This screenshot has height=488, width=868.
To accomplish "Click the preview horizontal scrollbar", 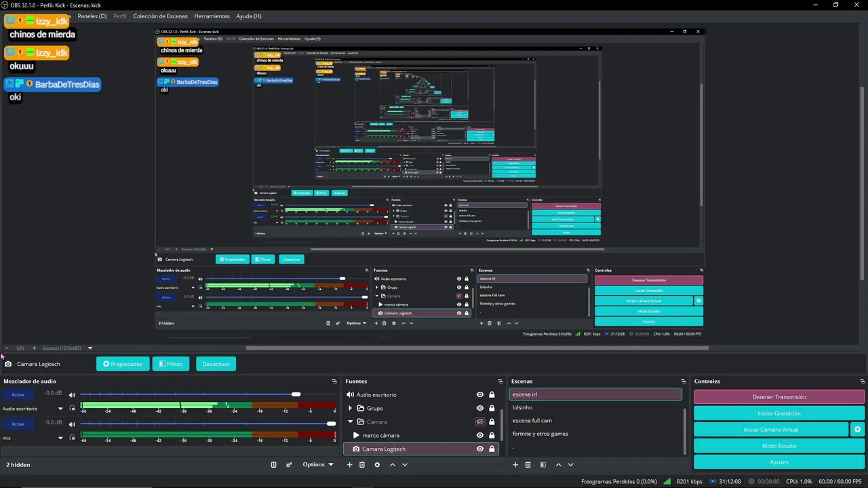I will (477, 348).
